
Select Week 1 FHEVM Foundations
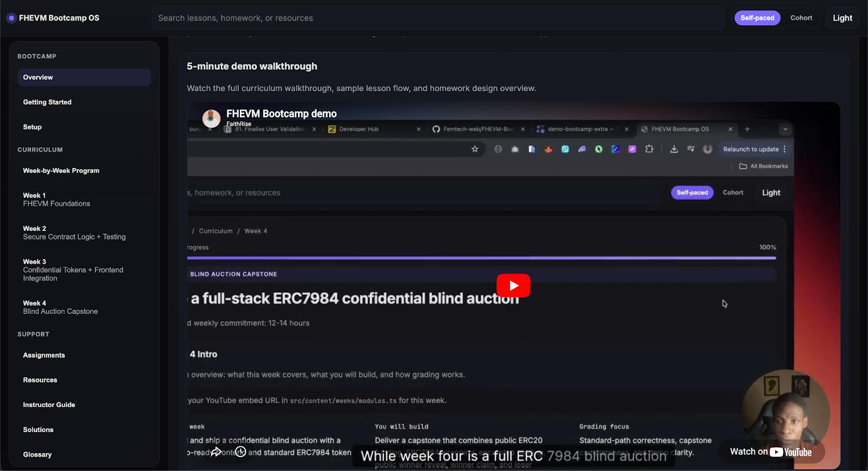coord(84,199)
